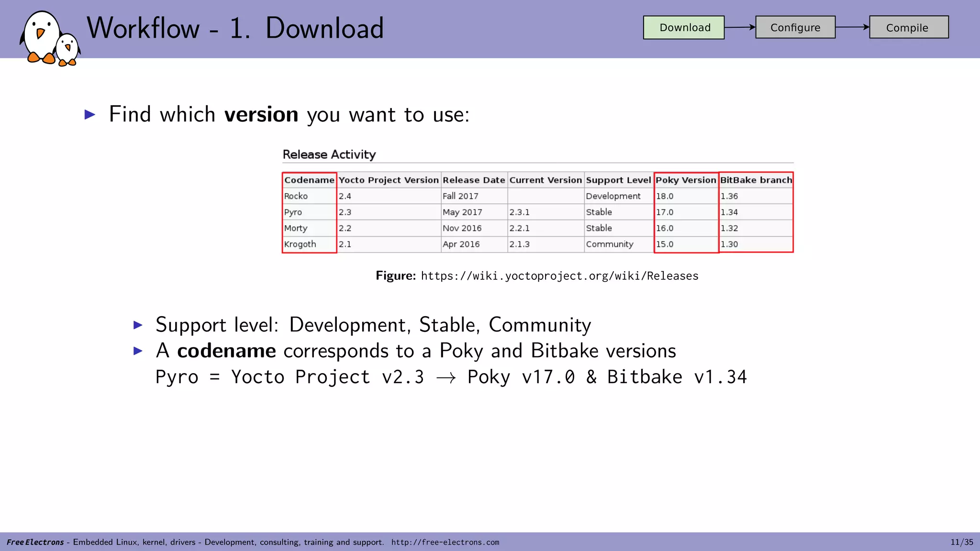Click the Support level bullet line
The width and height of the screenshot is (980, 551).
373,325
